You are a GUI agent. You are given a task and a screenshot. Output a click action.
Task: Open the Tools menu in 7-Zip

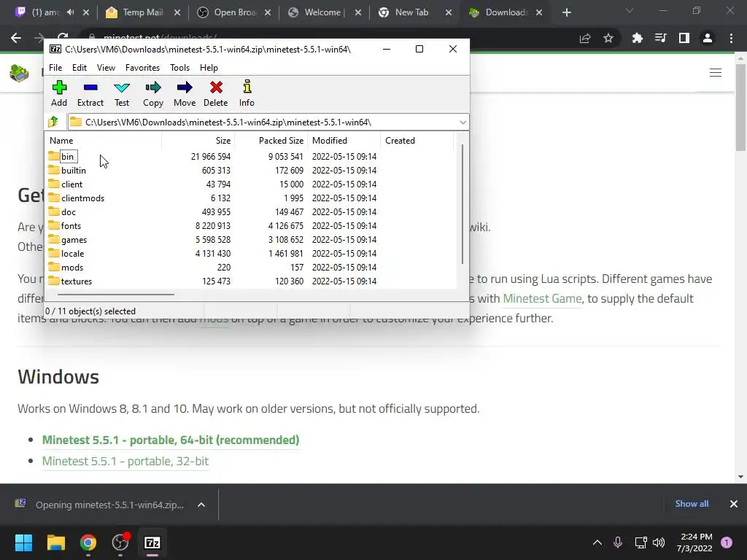pyautogui.click(x=179, y=68)
